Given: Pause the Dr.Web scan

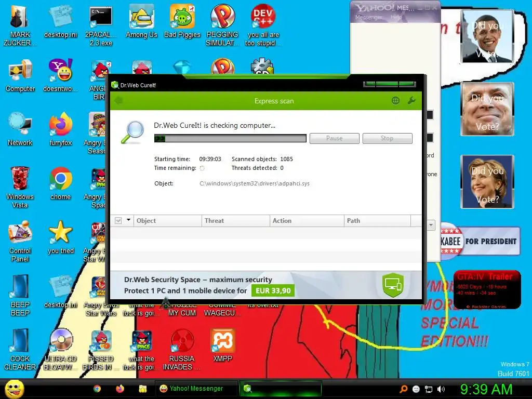Looking at the screenshot, I should point(334,138).
